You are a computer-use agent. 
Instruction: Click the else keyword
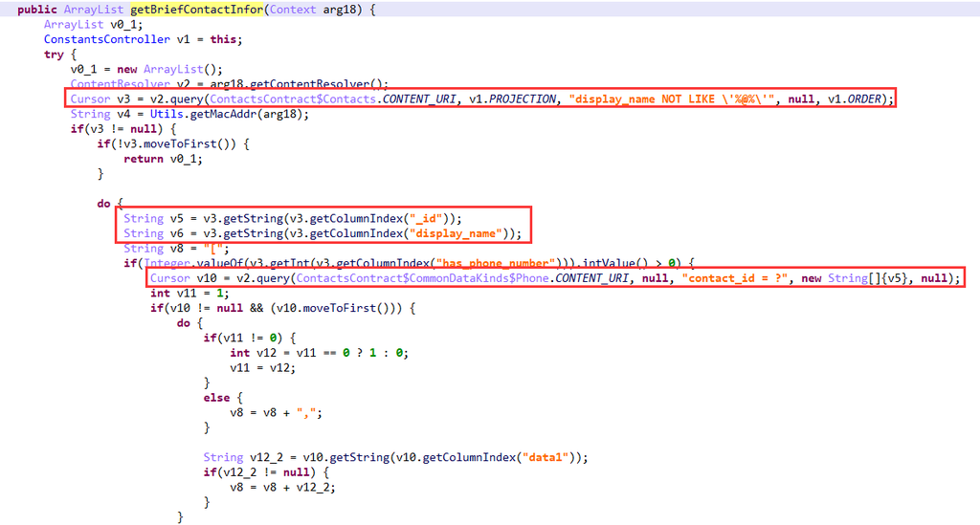216,397
